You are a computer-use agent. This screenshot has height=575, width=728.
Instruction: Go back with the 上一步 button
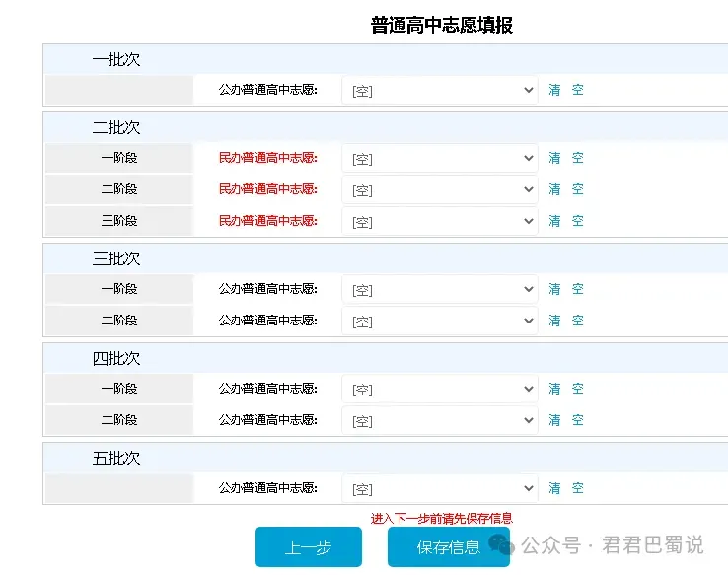pos(309,547)
